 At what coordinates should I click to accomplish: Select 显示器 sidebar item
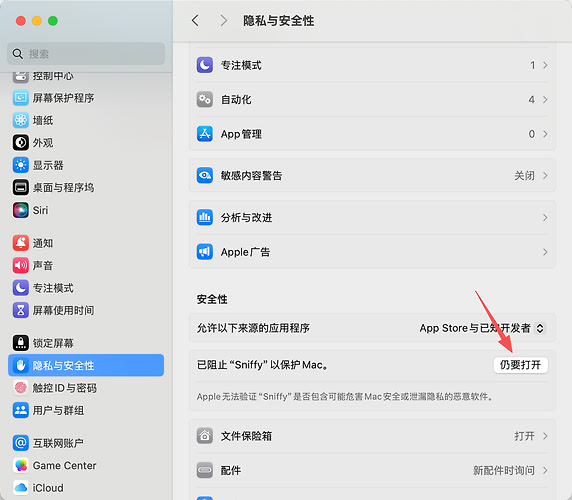[x=86, y=165]
